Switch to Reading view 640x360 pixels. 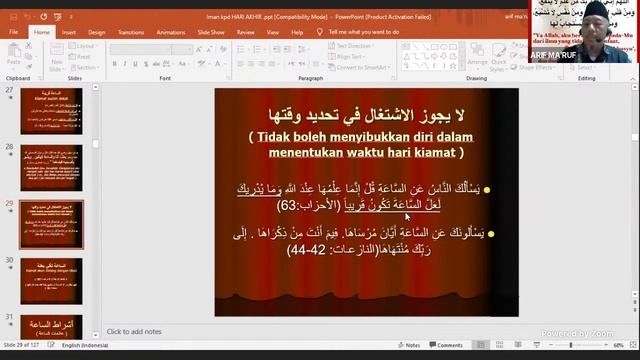518,345
